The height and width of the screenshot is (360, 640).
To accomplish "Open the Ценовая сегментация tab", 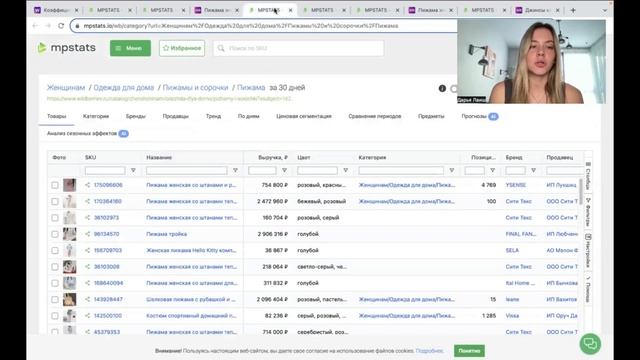I will coord(304,116).
